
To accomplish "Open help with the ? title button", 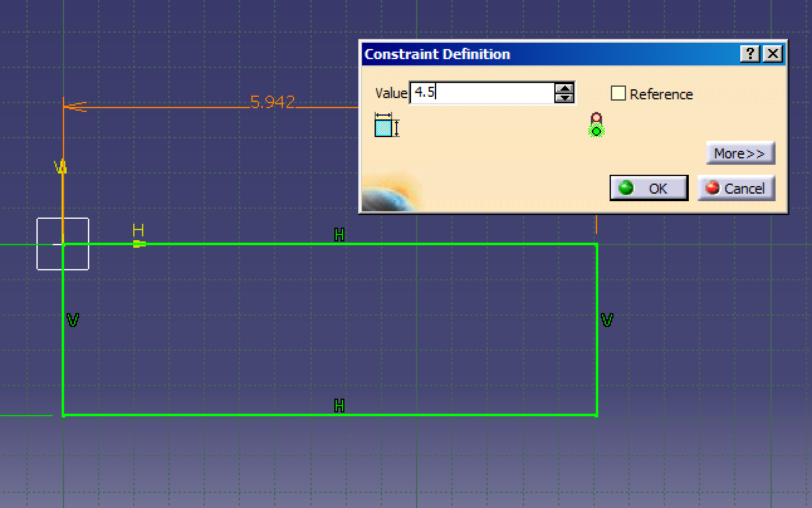I will point(750,54).
